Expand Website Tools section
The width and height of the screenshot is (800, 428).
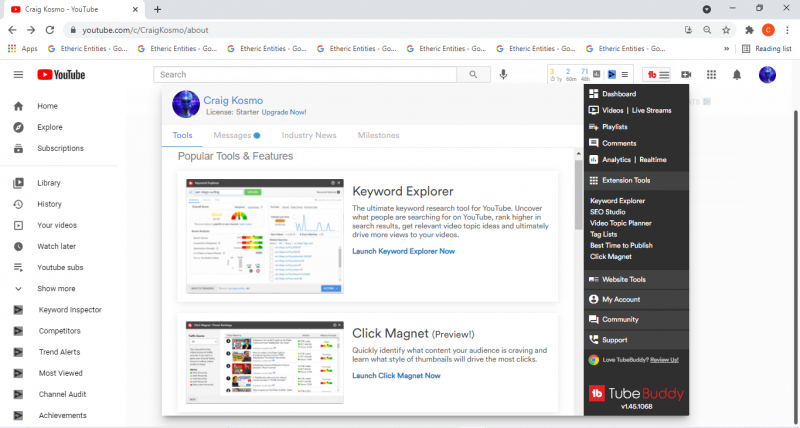coord(623,280)
